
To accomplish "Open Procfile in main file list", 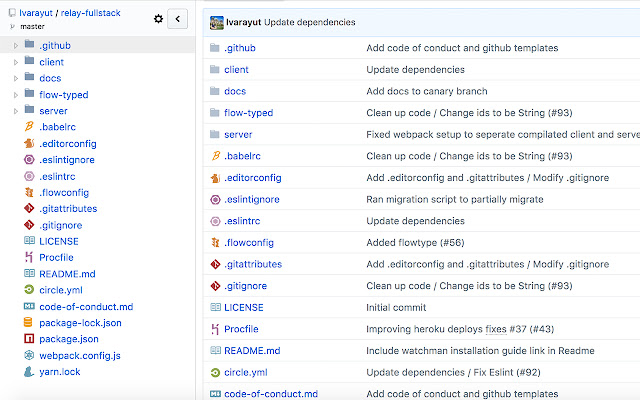I will (x=241, y=329).
